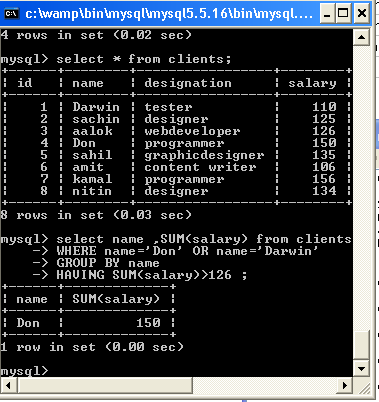Click the name 'sahil' in the table
This screenshot has height=402, width=379.
coord(92,155)
